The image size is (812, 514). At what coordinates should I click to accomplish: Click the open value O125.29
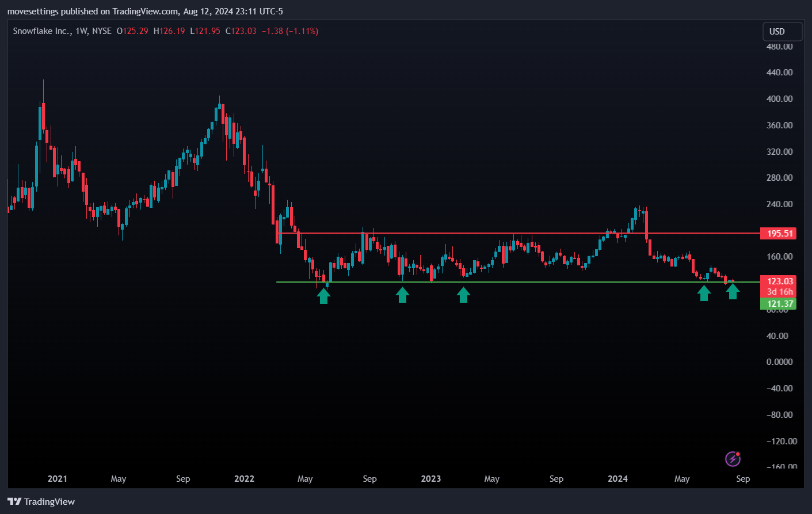pyautogui.click(x=132, y=31)
